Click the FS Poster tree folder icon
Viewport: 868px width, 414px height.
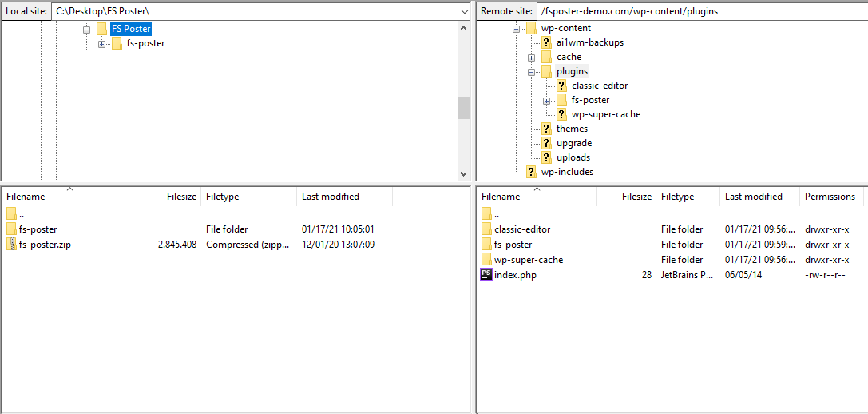[x=101, y=29]
